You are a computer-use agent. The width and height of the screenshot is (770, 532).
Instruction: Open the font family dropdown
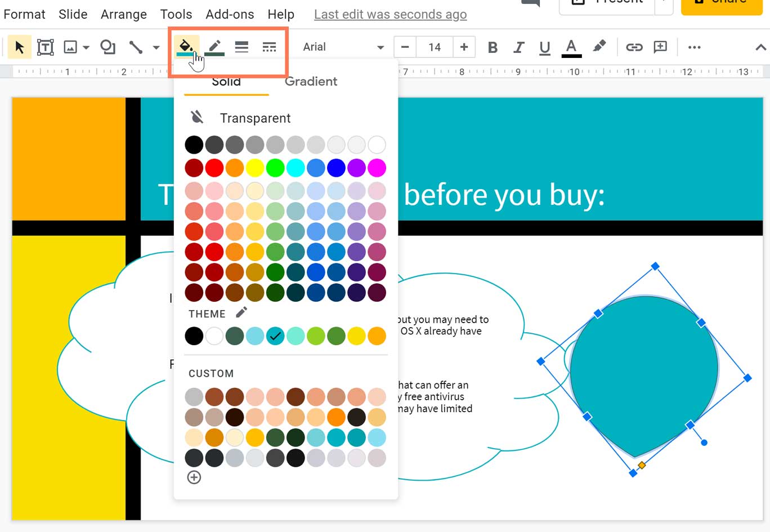(338, 47)
